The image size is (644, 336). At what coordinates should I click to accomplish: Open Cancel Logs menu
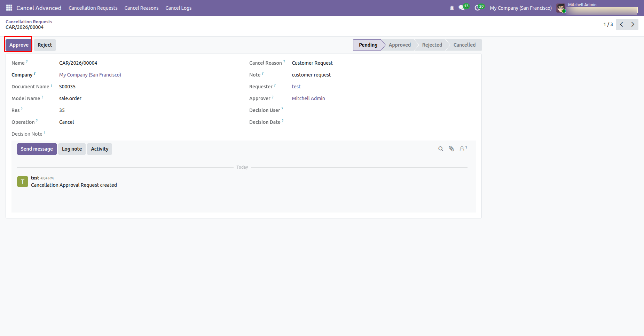pos(178,8)
